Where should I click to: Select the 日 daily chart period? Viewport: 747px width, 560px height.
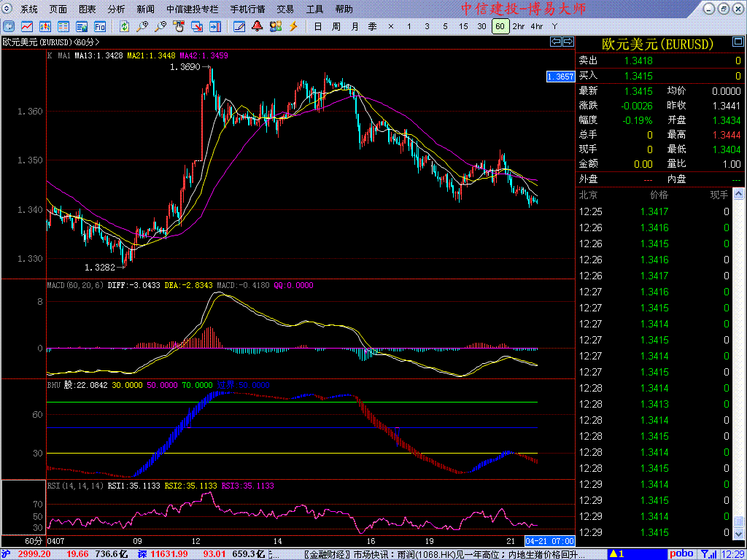tap(317, 26)
